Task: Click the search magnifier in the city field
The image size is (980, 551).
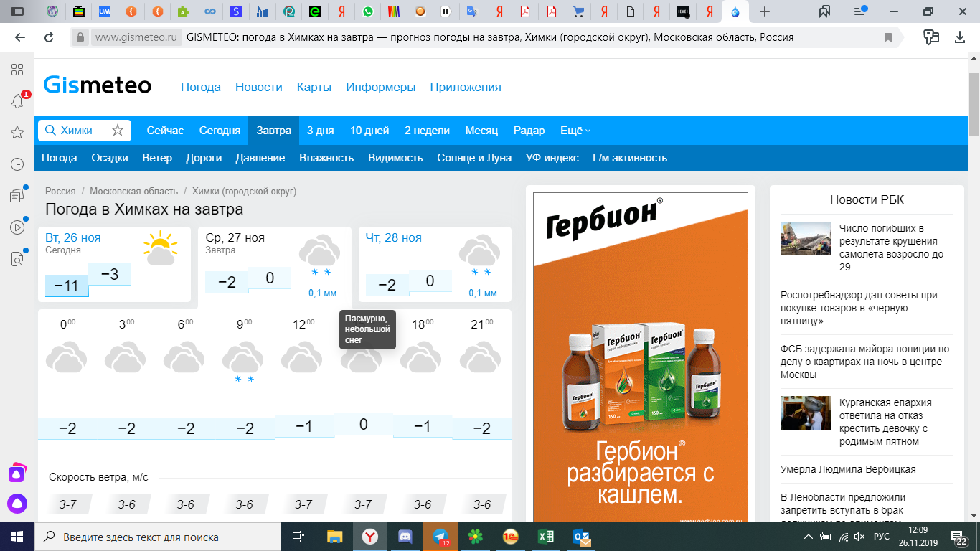Action: pyautogui.click(x=50, y=131)
